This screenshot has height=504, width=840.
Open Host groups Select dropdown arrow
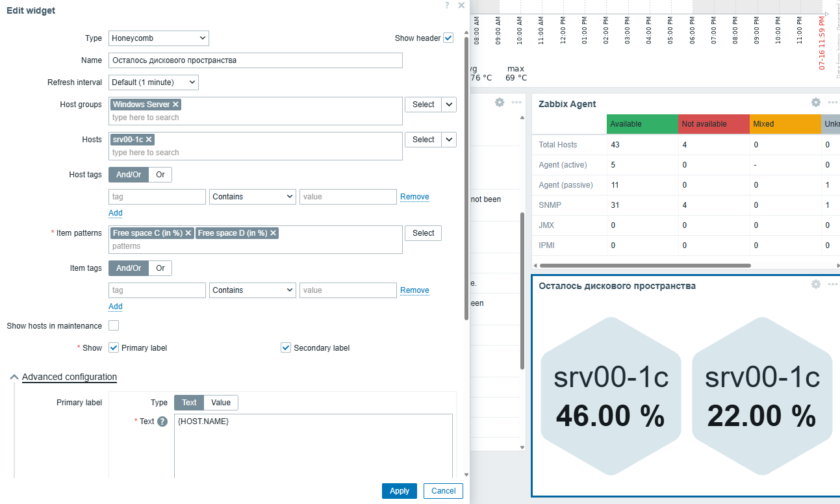(450, 105)
